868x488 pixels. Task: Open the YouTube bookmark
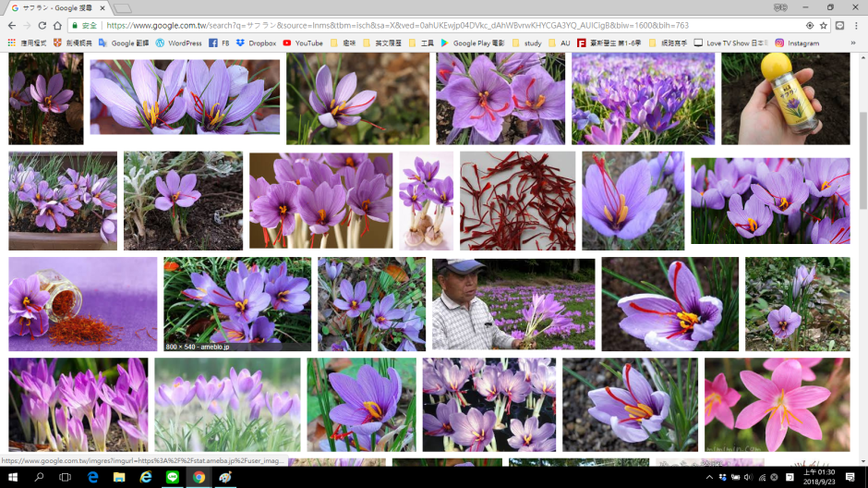point(303,43)
